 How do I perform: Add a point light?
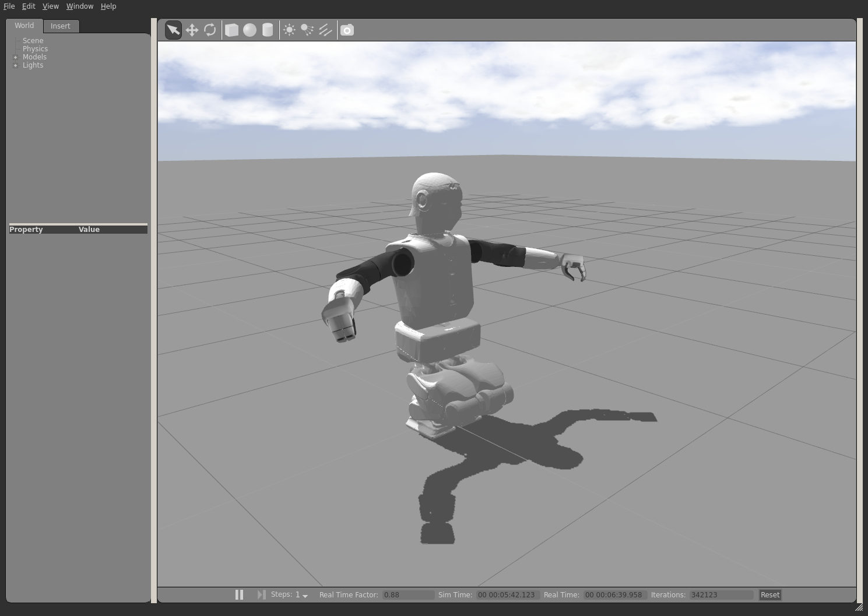tap(289, 30)
